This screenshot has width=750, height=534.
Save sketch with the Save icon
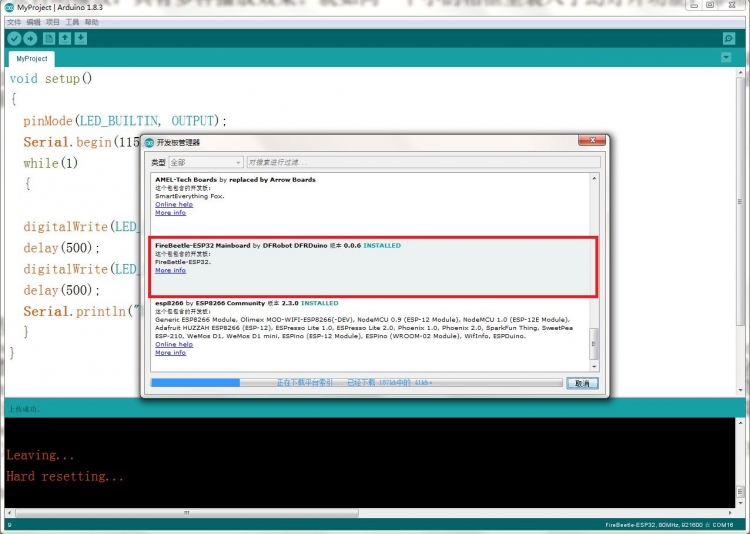(81, 39)
